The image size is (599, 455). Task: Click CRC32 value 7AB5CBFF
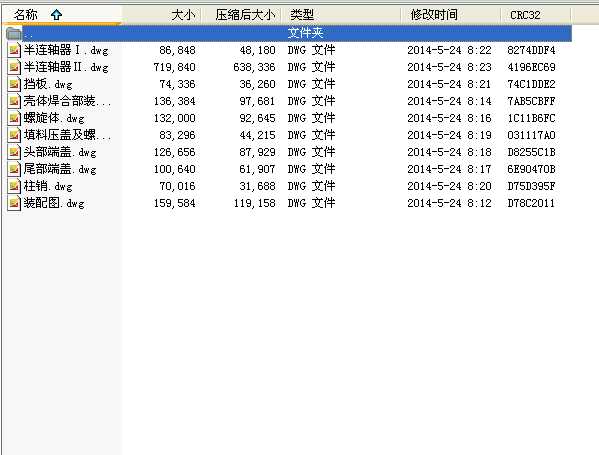coord(531,101)
